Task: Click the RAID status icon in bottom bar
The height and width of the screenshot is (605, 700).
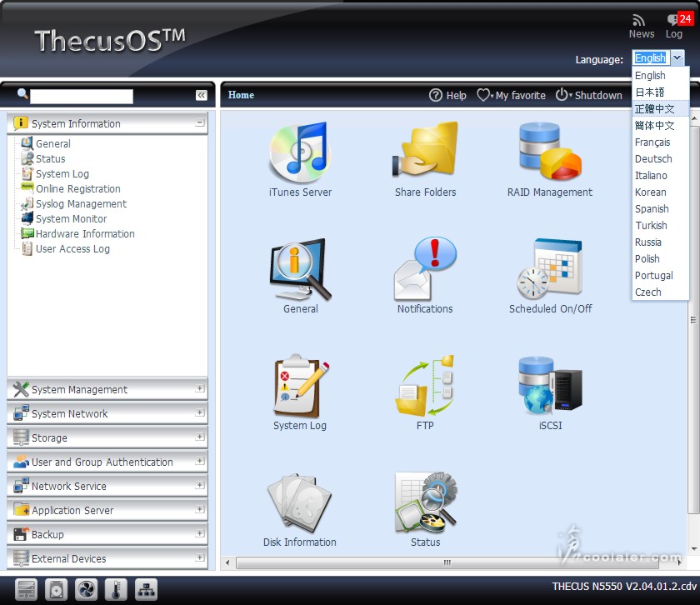Action: point(26,589)
